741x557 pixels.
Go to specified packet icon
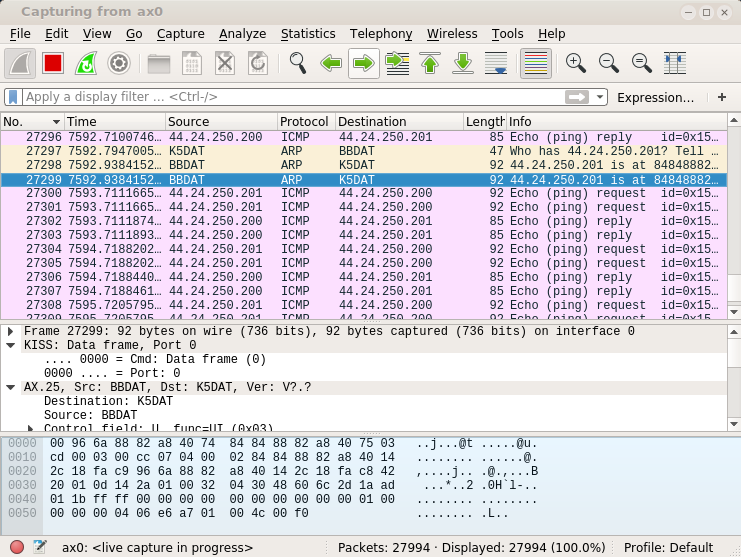[397, 63]
